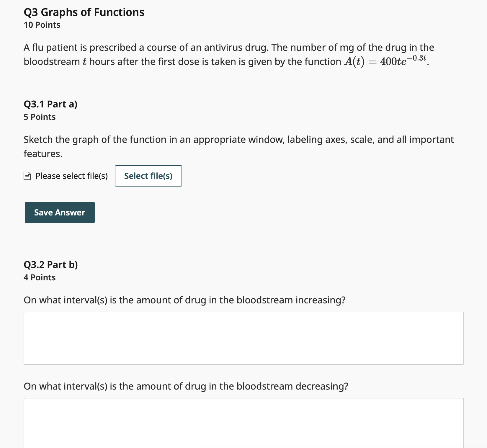487x448 pixels.
Task: Select the 10 Points label under Q3
Action: click(42, 25)
